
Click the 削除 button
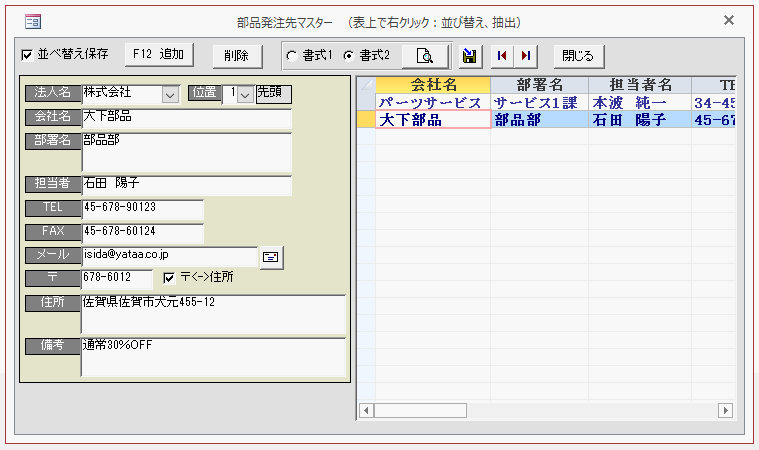tap(237, 56)
